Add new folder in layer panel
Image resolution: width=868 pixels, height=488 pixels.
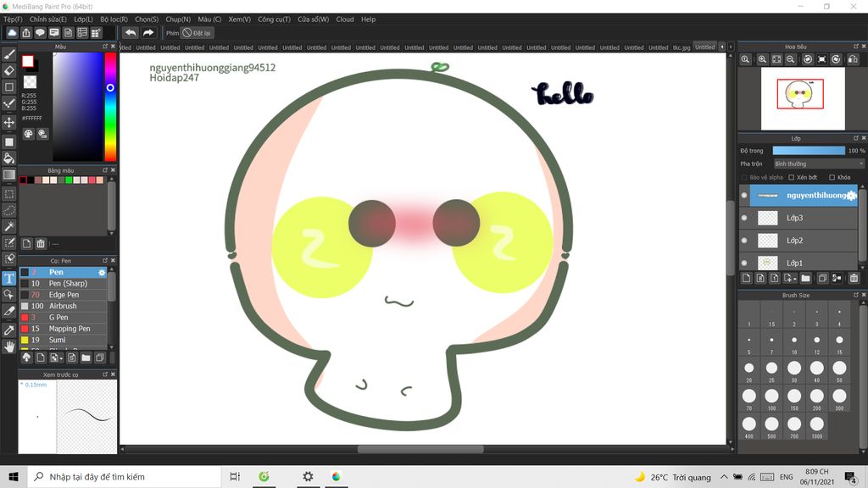tap(805, 278)
